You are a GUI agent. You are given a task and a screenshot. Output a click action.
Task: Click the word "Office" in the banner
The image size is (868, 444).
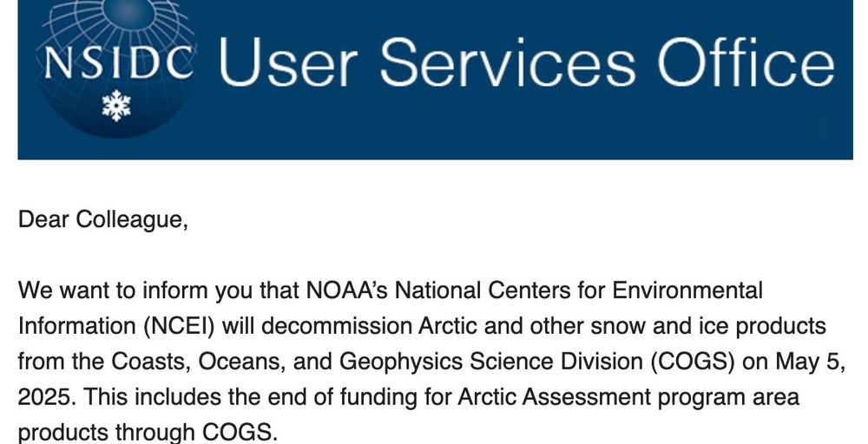(x=746, y=62)
